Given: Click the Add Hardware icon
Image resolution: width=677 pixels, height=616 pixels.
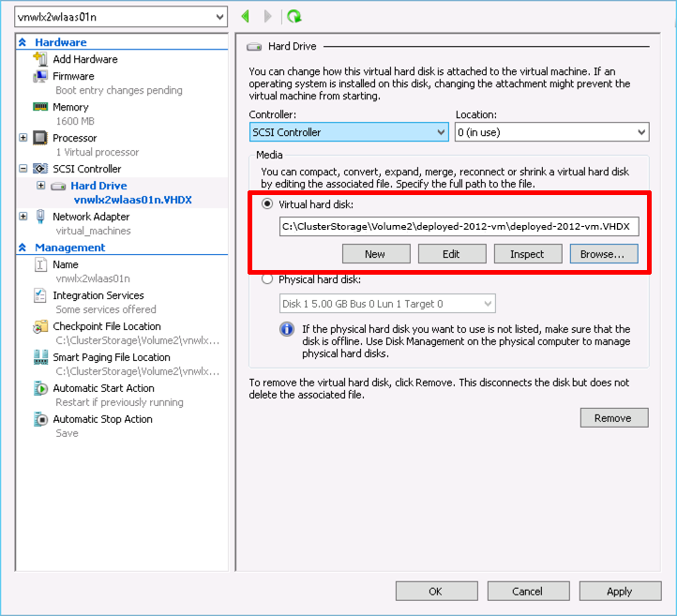Looking at the screenshot, I should [40, 59].
